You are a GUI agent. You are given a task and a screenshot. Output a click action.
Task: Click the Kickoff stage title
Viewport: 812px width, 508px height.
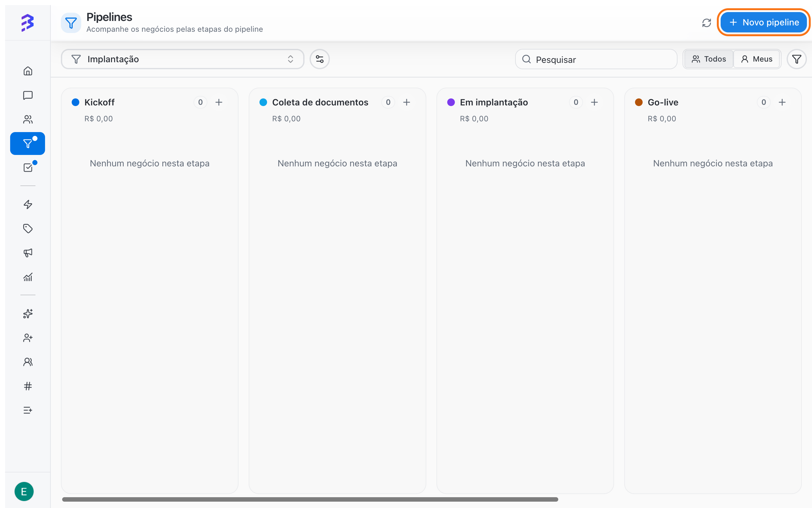(99, 102)
